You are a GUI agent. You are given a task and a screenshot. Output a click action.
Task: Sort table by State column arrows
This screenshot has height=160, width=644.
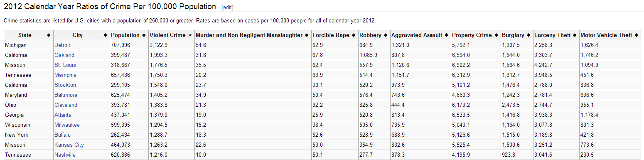point(49,35)
